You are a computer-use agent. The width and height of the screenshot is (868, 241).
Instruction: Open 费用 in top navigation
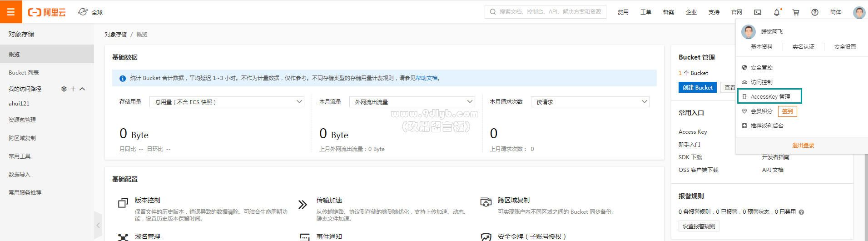(x=623, y=12)
